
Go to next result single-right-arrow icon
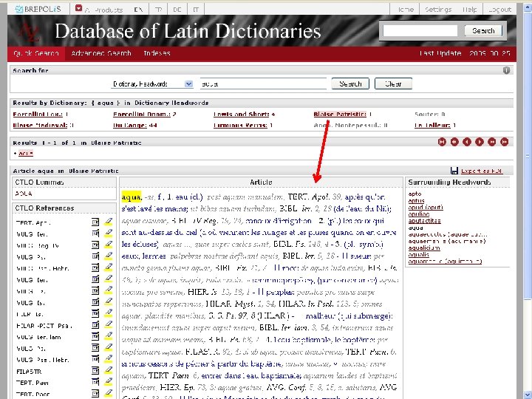tap(479, 142)
